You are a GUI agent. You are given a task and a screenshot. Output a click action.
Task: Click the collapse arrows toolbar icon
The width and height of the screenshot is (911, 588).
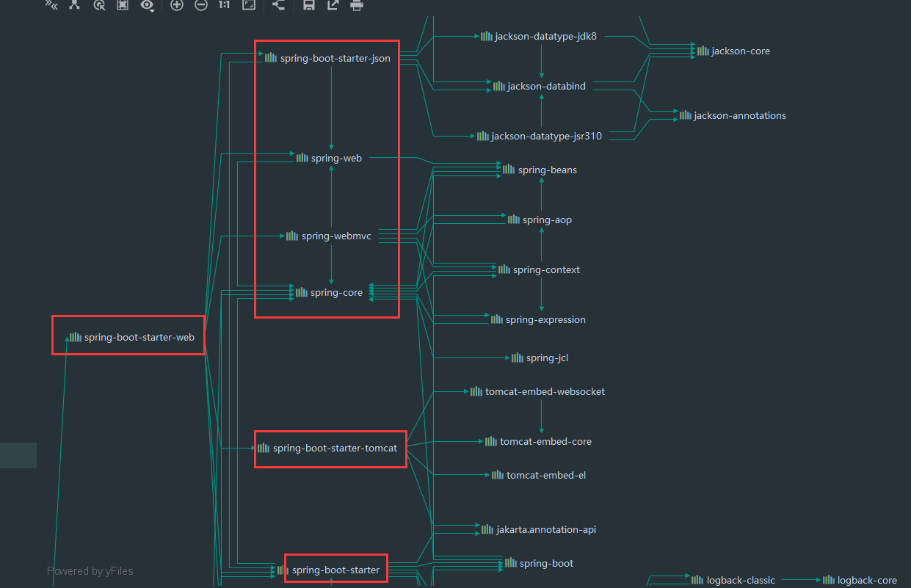pyautogui.click(x=51, y=4)
